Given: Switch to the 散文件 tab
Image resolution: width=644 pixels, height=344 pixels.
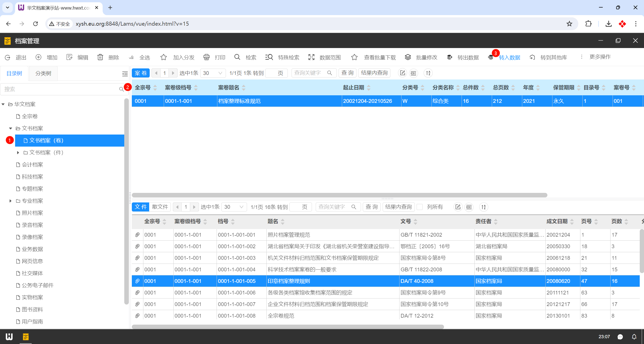Looking at the screenshot, I should (x=160, y=207).
